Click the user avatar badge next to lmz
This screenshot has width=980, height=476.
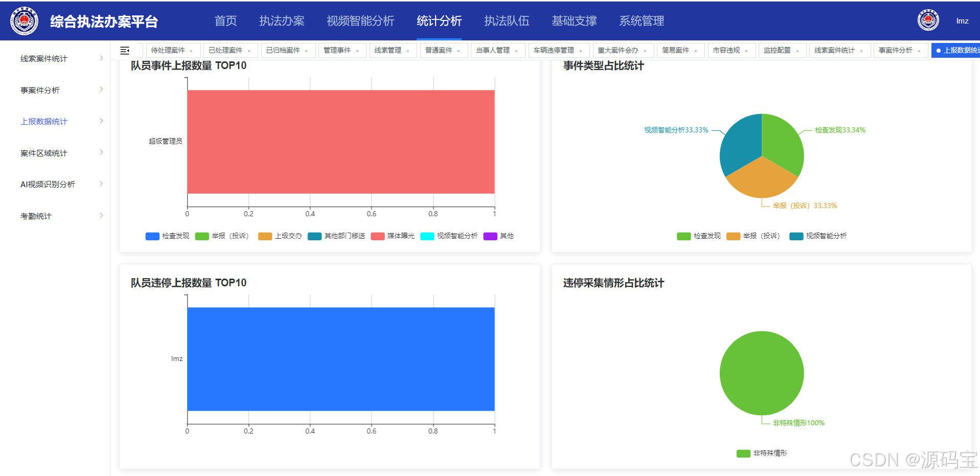928,20
